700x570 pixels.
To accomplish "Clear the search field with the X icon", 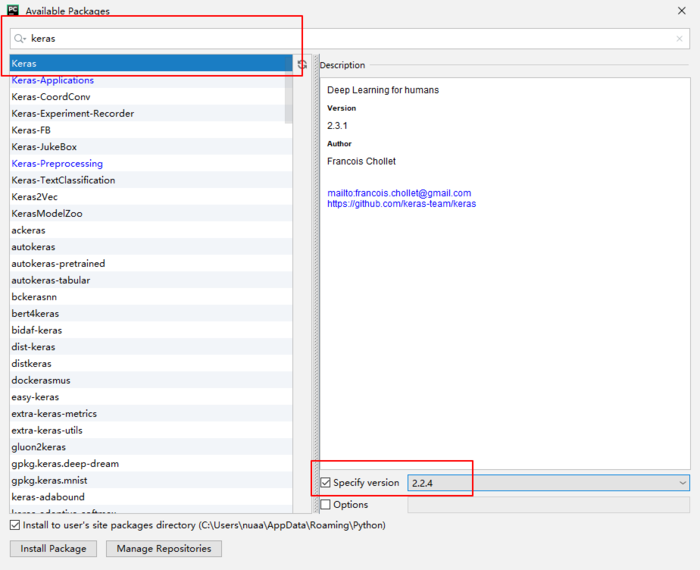I will (679, 39).
